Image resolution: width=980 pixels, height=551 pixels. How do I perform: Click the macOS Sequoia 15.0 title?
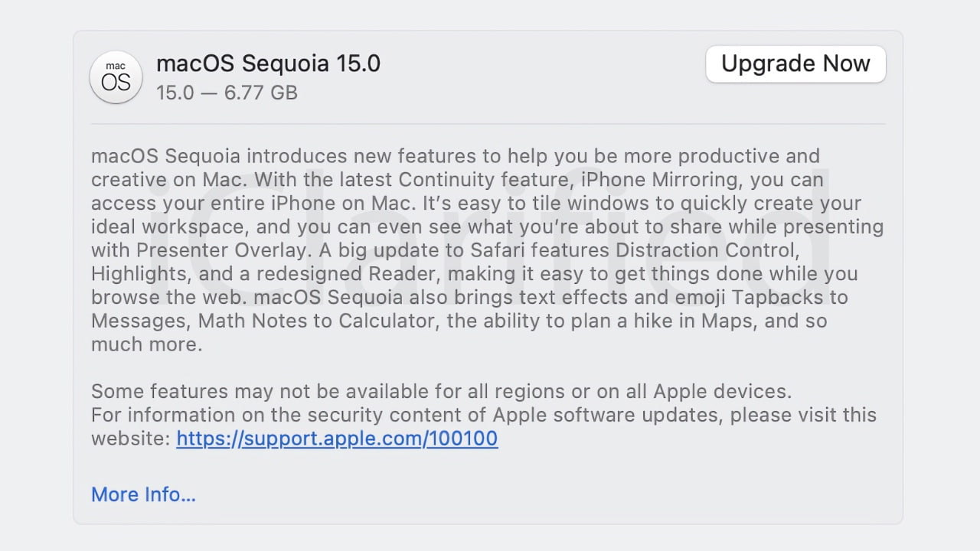click(269, 64)
